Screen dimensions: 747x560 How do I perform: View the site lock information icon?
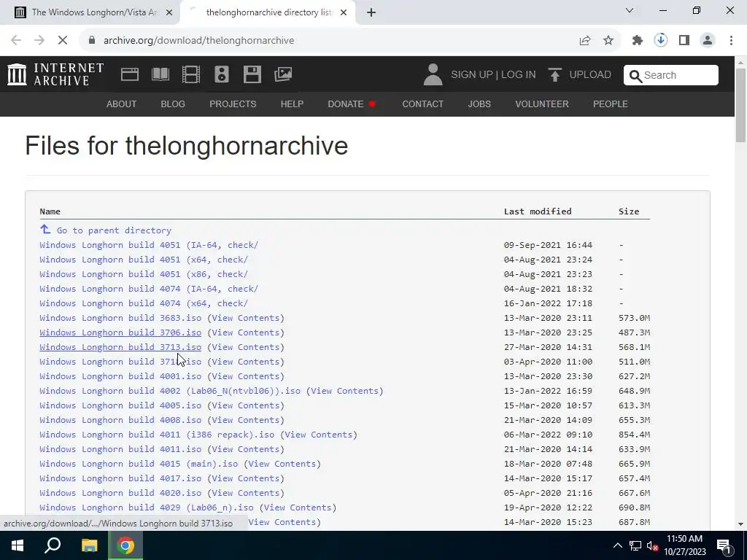92,41
